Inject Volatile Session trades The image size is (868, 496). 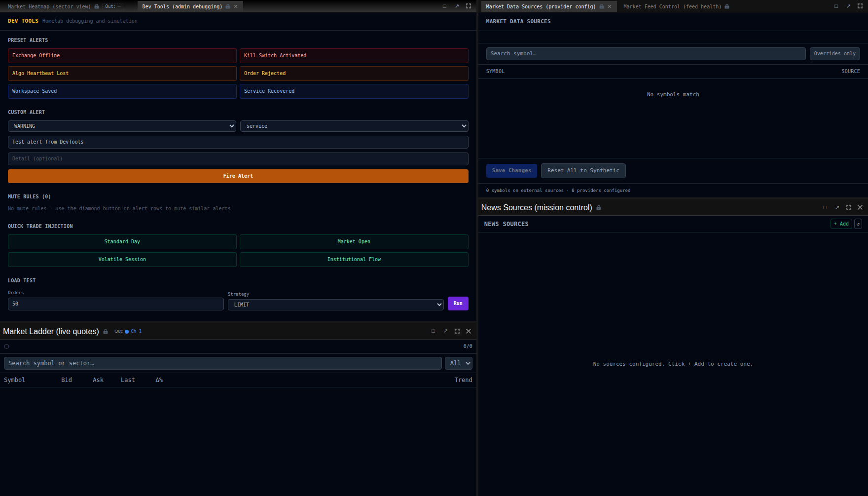tap(122, 260)
